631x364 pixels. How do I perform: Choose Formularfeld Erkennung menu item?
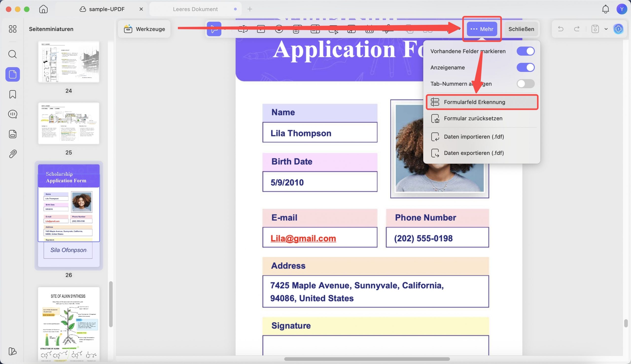[x=482, y=102]
